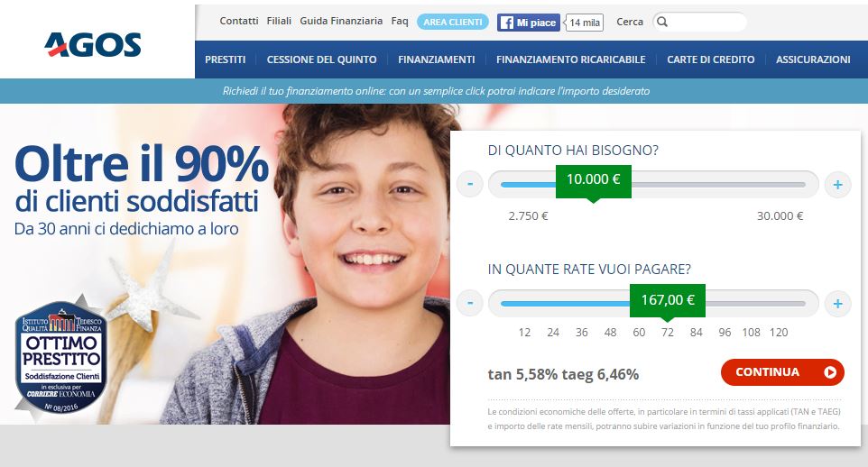Click the Cerca search input field
Viewport: 868px width, 467px height.
click(699, 23)
